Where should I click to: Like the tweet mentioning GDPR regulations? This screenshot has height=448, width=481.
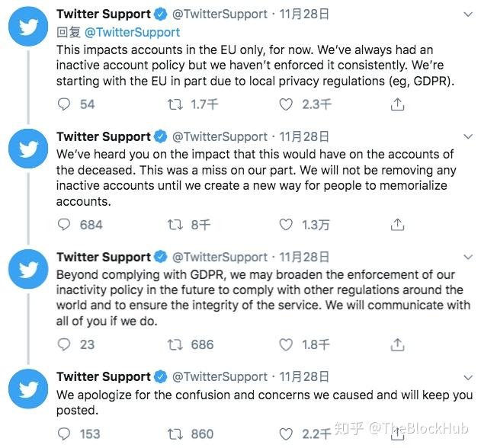pyautogui.click(x=286, y=104)
